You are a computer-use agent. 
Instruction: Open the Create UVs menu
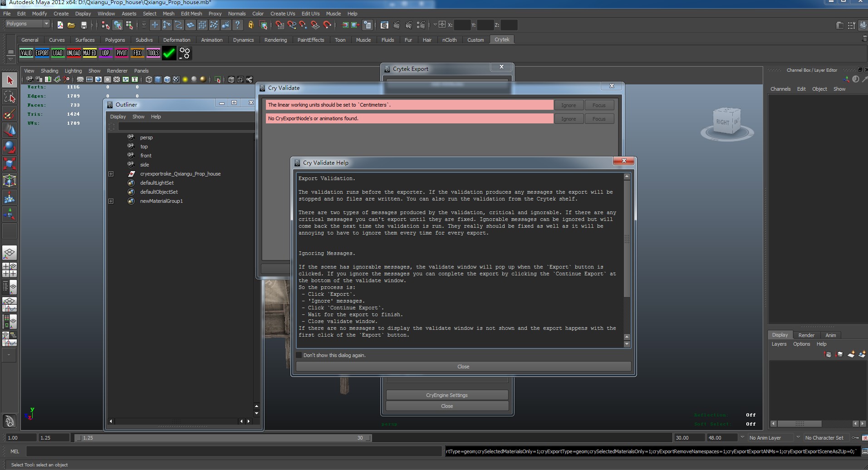click(x=283, y=14)
